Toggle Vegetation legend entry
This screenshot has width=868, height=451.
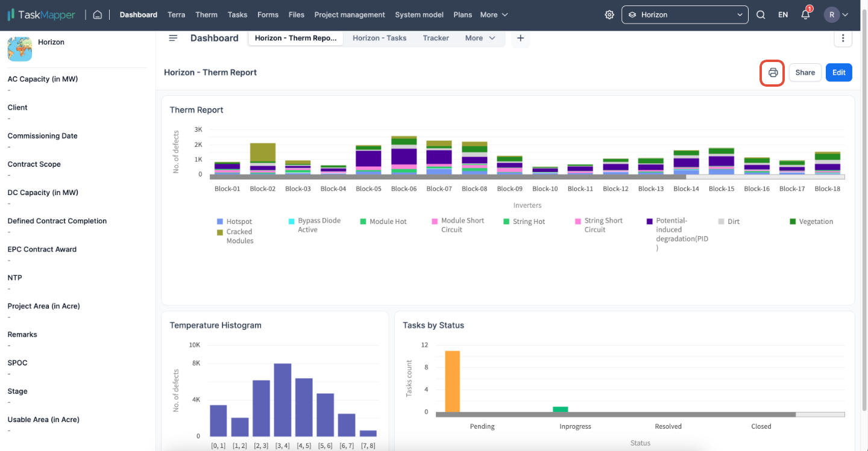coord(811,222)
